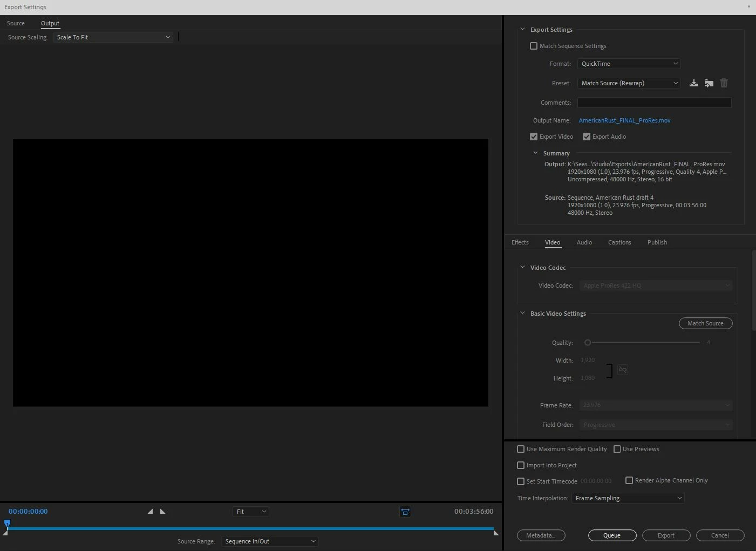Collapse the Export Settings section
The image size is (756, 551).
[522, 30]
